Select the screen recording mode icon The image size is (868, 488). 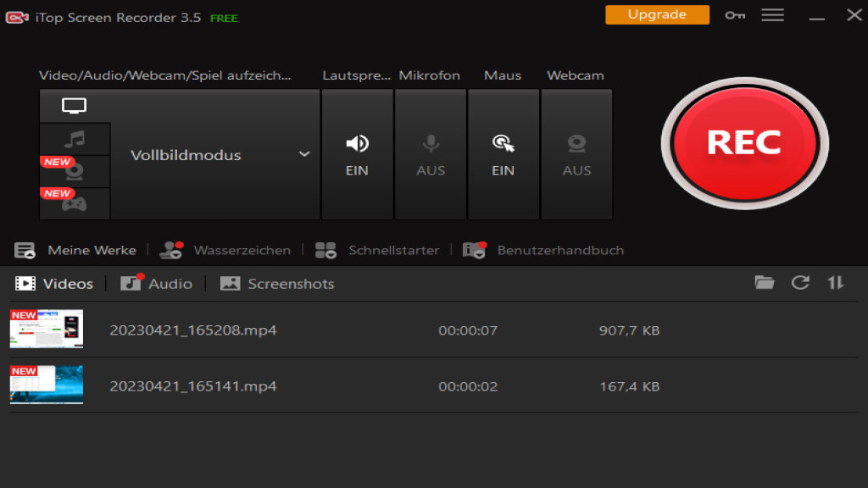click(x=75, y=105)
